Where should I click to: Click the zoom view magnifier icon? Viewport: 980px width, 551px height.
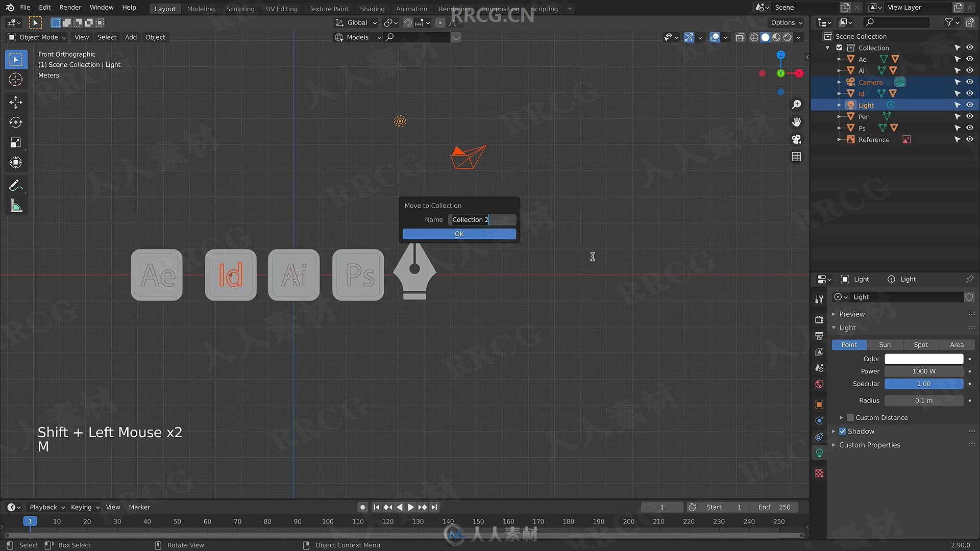tap(796, 105)
